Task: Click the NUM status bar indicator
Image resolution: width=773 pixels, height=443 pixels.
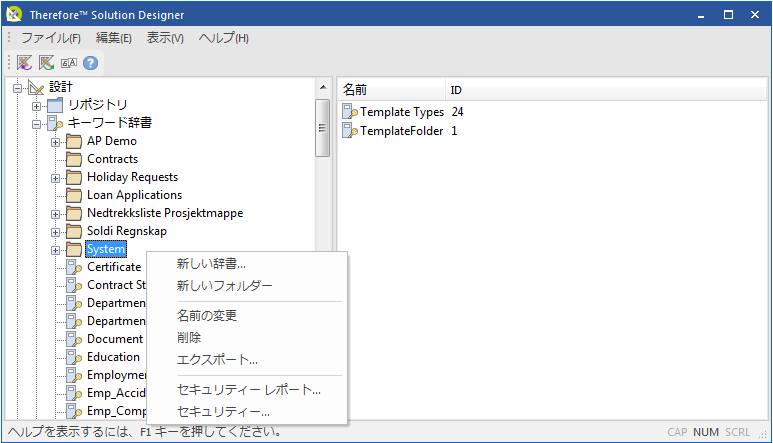Action: [x=705, y=432]
